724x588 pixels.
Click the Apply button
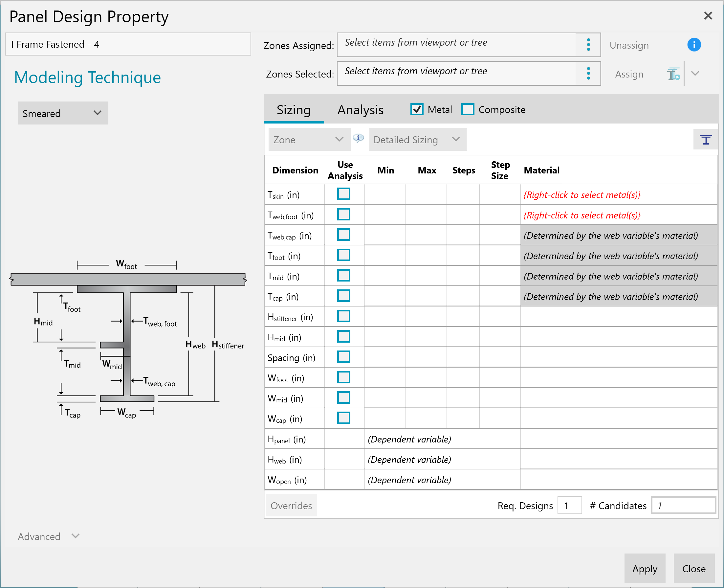coord(645,569)
